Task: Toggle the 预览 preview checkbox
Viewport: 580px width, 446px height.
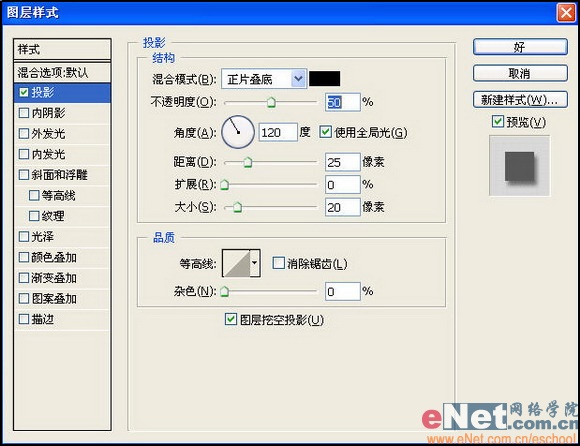Action: coord(498,121)
